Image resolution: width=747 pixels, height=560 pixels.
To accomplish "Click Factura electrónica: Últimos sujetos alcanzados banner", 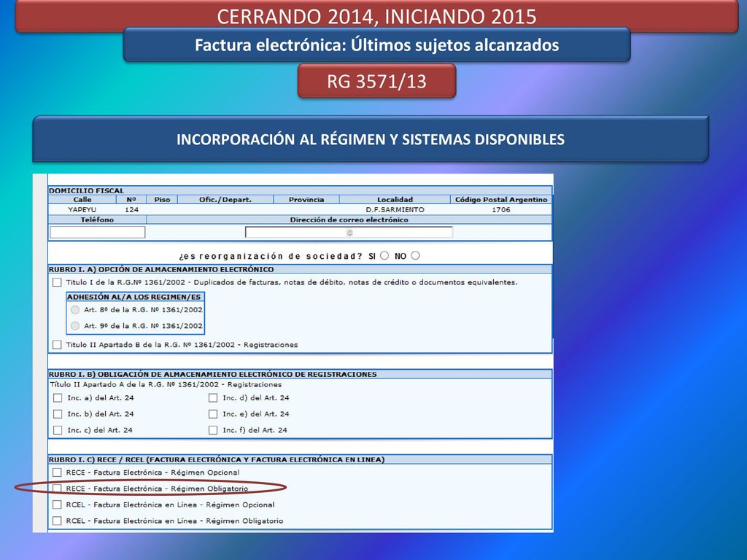I will [x=377, y=44].
